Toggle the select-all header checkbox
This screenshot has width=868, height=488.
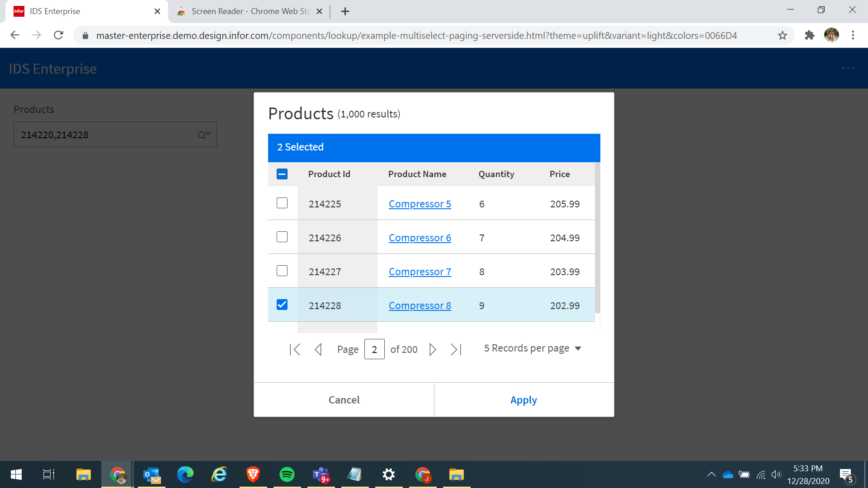point(282,174)
